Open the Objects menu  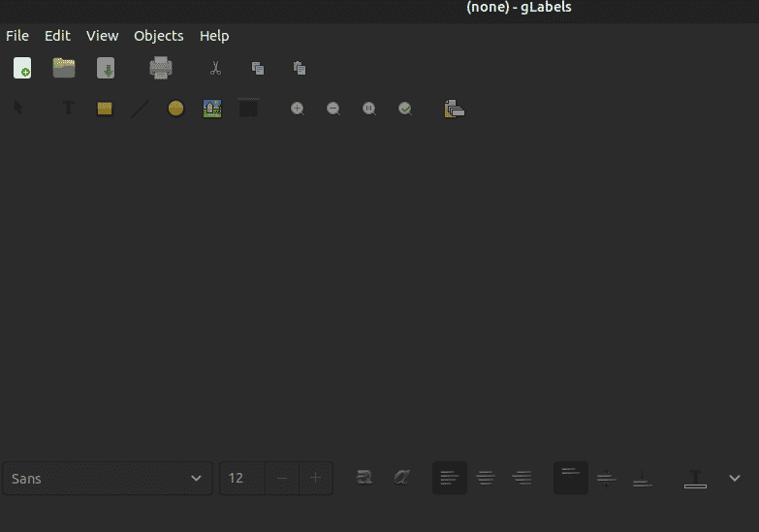click(x=159, y=36)
